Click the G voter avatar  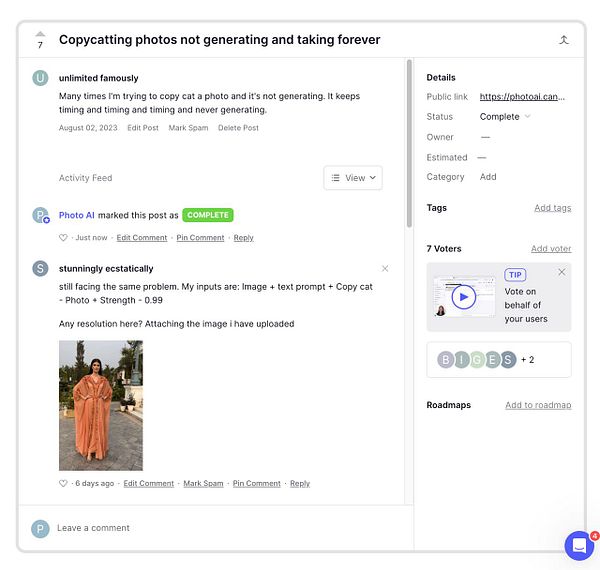point(477,360)
